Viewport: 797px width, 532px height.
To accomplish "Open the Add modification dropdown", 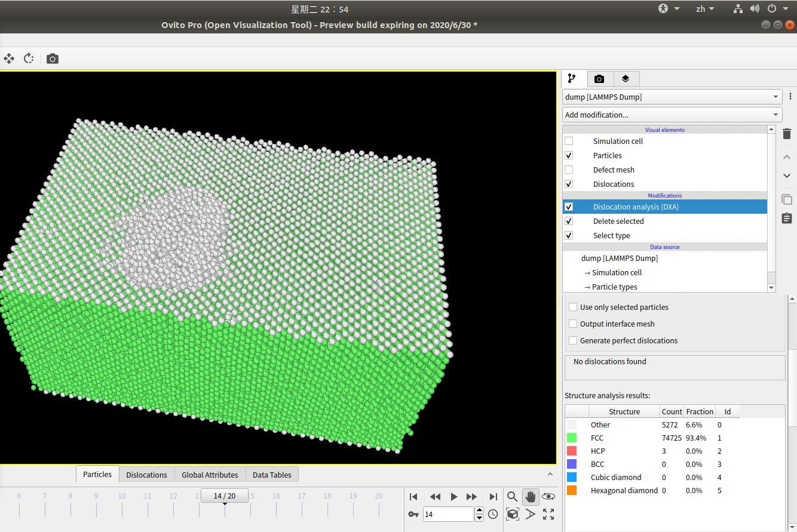I will click(x=672, y=114).
